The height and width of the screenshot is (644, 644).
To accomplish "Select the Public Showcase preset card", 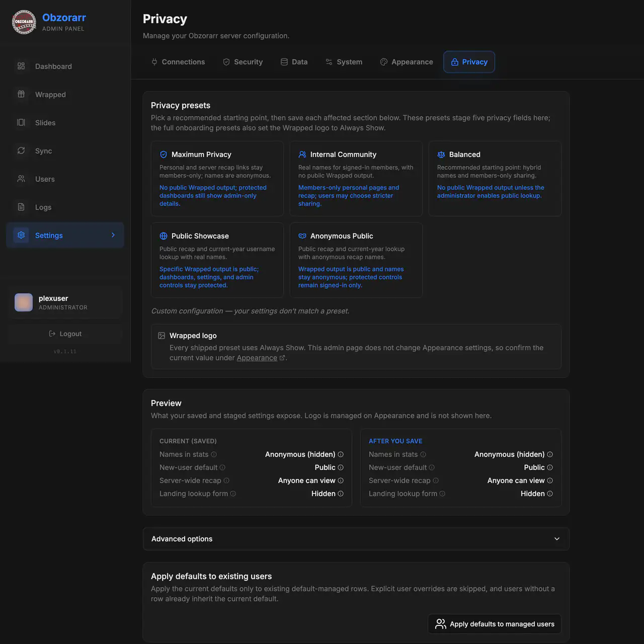I will coord(217,260).
